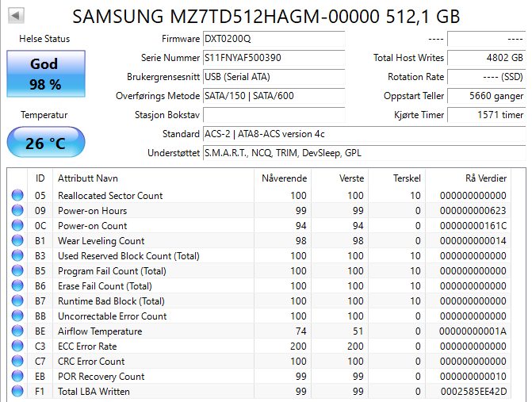Viewport: 532px width, 402px height.
Task: Select the status orb for Total LBA Written
Action: tap(17, 391)
